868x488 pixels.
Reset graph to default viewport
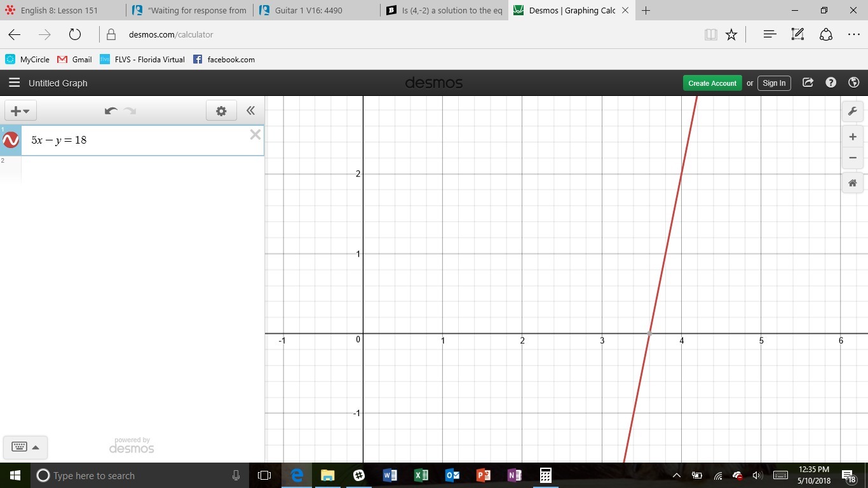tap(852, 183)
